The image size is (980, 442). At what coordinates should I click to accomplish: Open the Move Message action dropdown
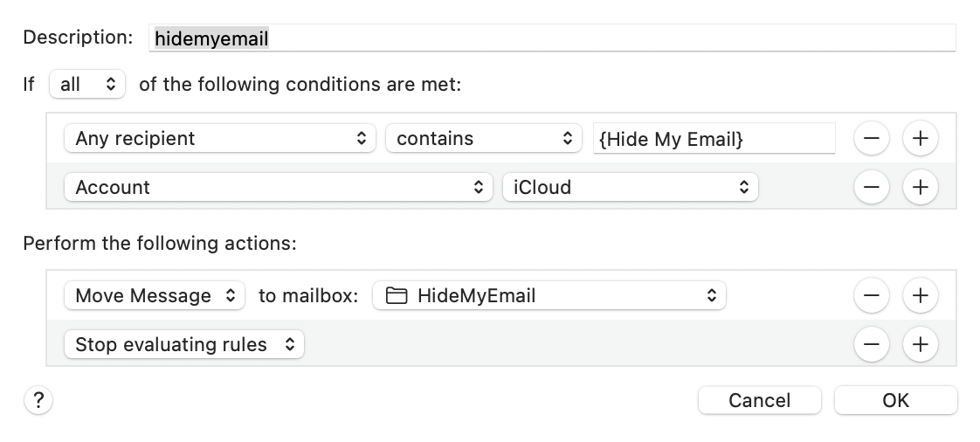[155, 296]
